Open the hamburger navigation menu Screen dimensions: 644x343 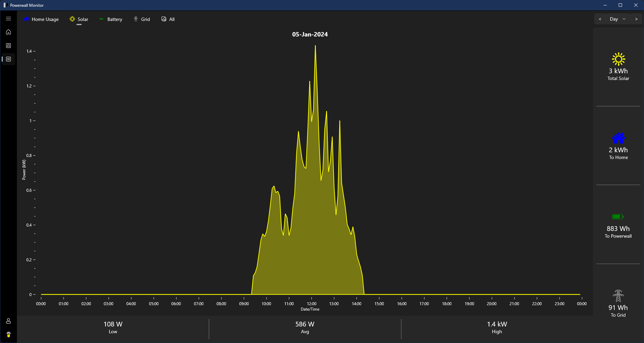[x=8, y=19]
